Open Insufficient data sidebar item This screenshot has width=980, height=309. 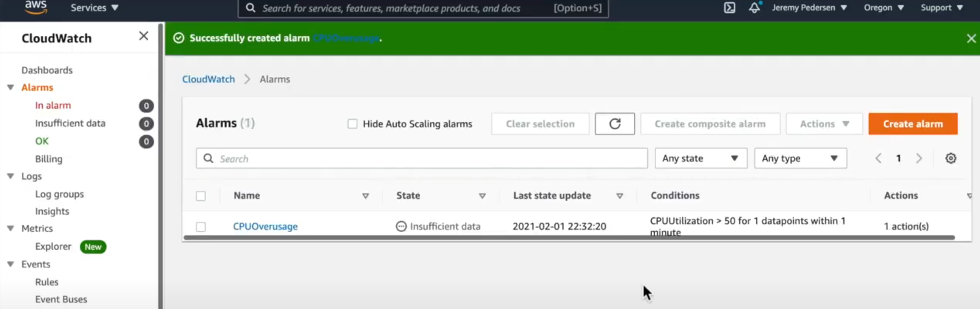70,123
